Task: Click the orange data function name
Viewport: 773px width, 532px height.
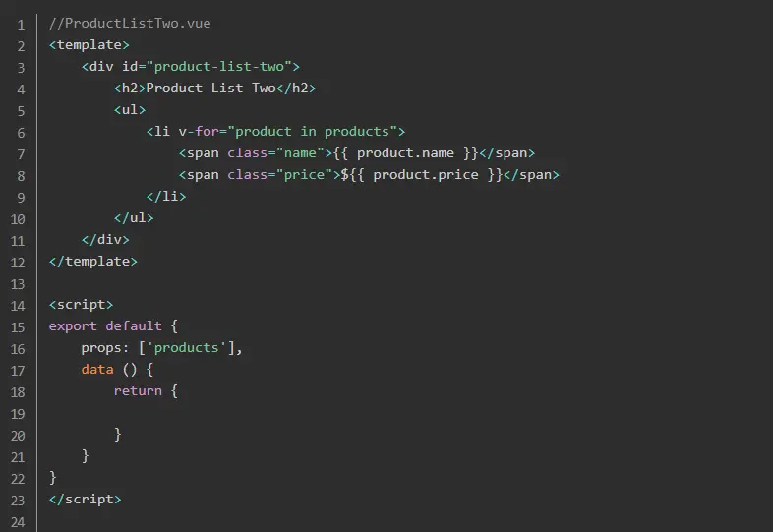Action: (97, 370)
